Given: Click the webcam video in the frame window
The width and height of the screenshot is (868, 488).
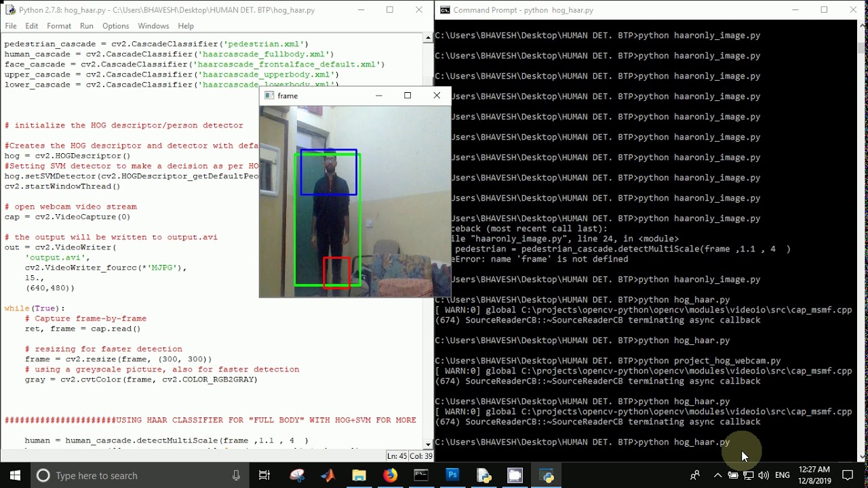Looking at the screenshot, I should click(355, 201).
